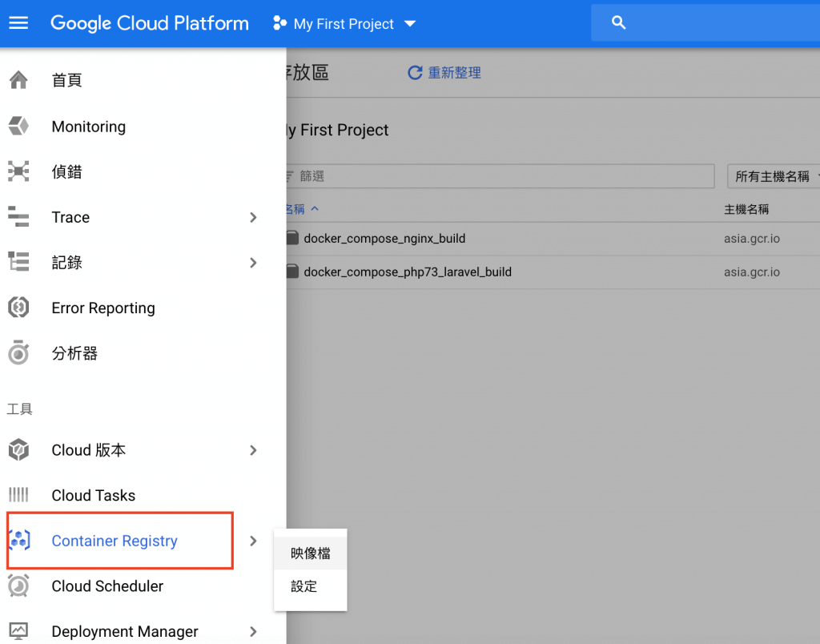Select 映像檔 in the submenu
820x644 pixels.
(x=310, y=553)
